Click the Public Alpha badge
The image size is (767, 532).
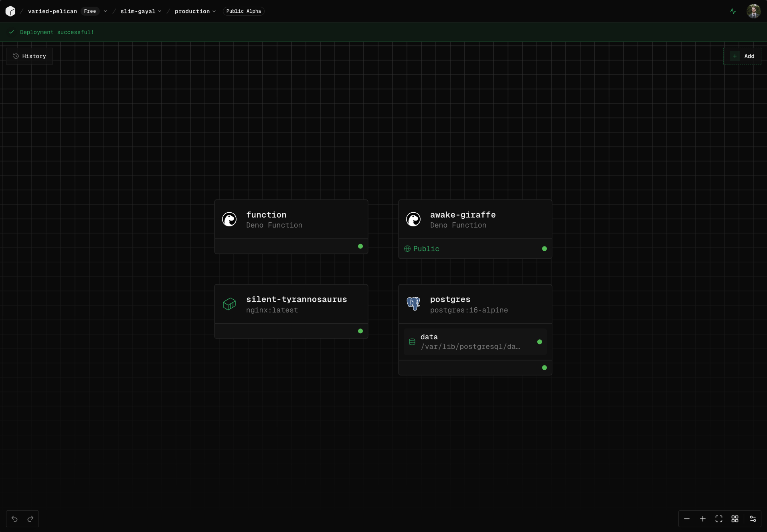point(243,11)
